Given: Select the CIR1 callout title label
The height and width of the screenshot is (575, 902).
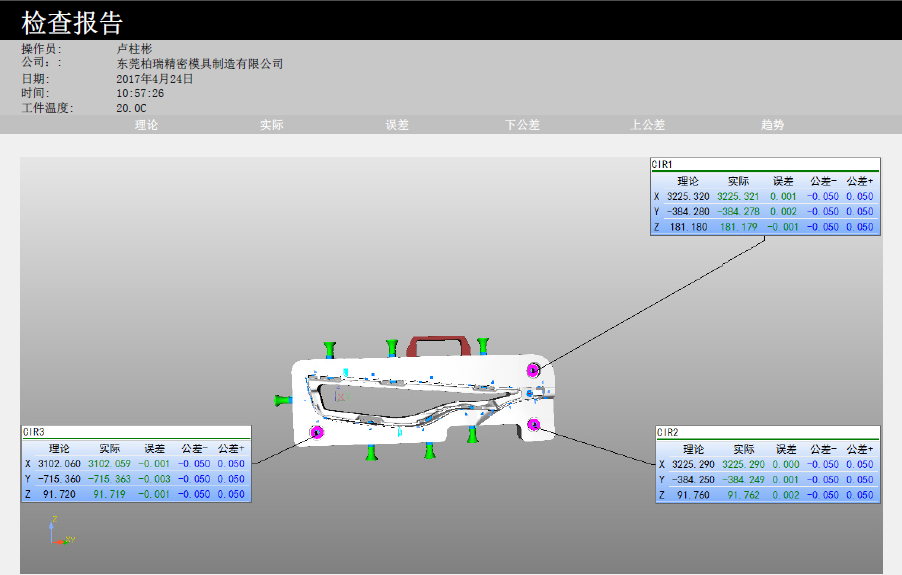Looking at the screenshot, I should pos(663,164).
